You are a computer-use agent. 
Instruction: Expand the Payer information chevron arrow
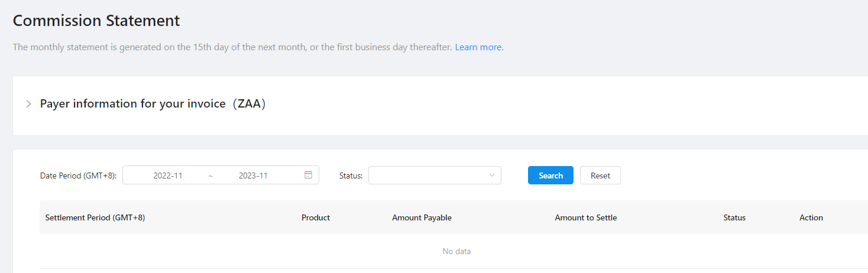(28, 104)
